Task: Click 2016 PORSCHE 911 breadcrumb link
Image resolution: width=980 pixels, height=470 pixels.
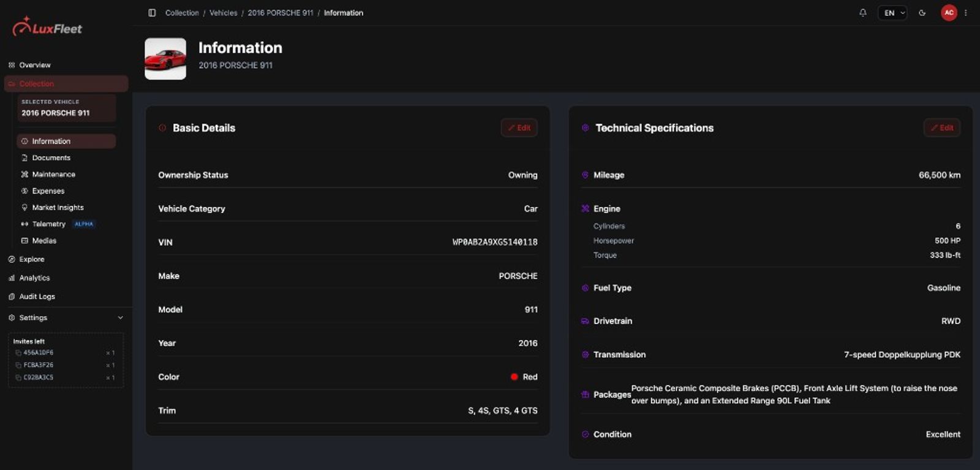Action: tap(281, 13)
